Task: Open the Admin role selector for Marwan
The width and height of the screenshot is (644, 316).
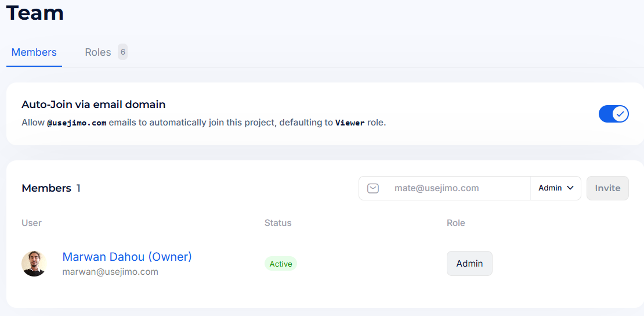Action: pyautogui.click(x=469, y=264)
